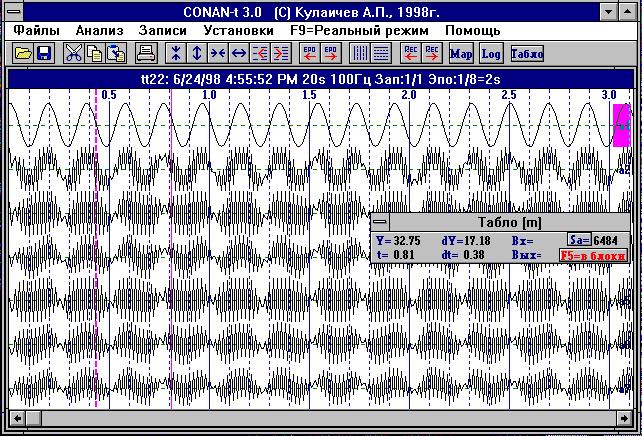Screen dimensions: 642x436
Task: Click the Cut scissors icon
Action: pos(74,53)
